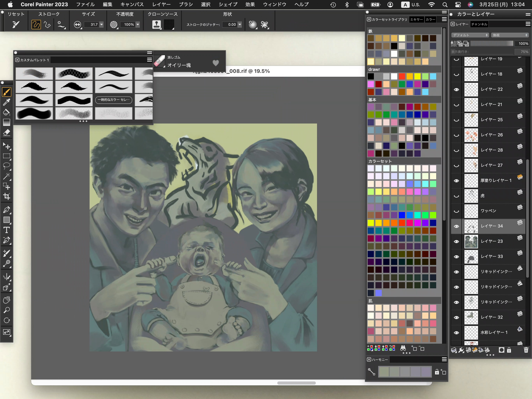
Task: Select the freehand stroke type
Action: [x=36, y=25]
